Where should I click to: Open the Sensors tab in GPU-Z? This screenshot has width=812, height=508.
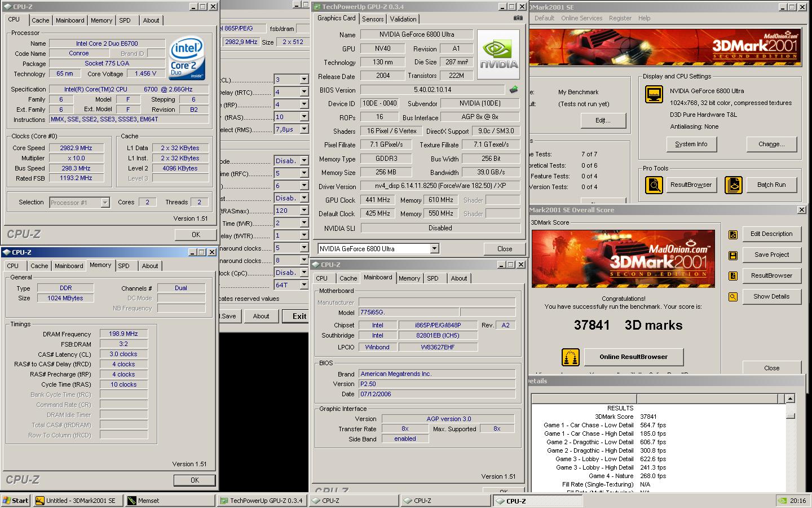click(x=373, y=19)
